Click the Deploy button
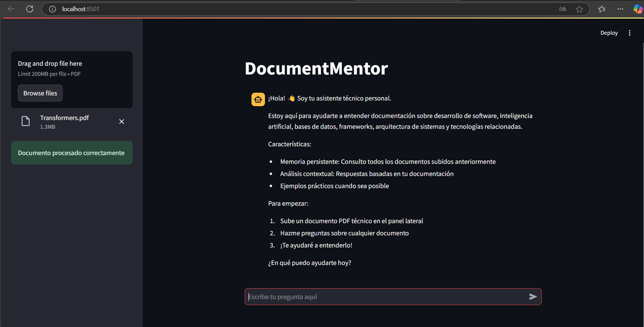The height and width of the screenshot is (327, 644). point(609,33)
